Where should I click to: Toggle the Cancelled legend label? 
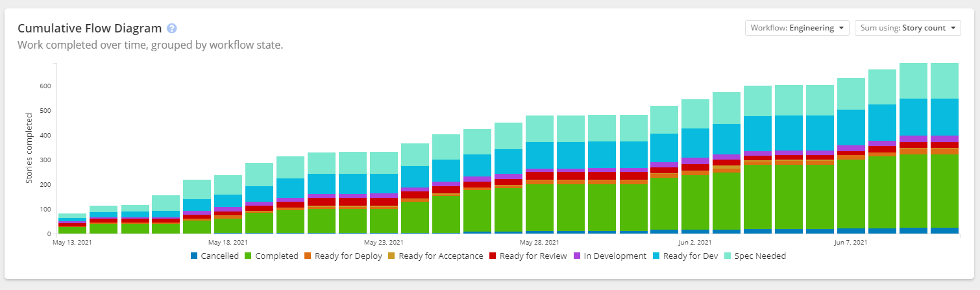click(x=220, y=256)
